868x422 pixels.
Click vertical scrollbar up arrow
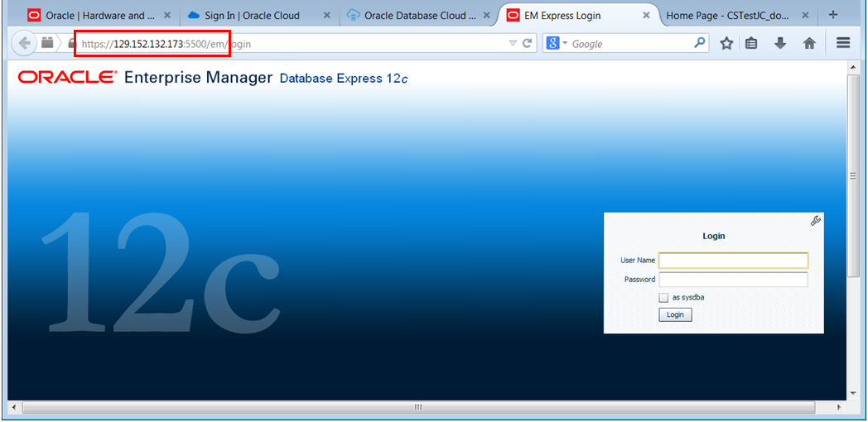click(x=853, y=67)
